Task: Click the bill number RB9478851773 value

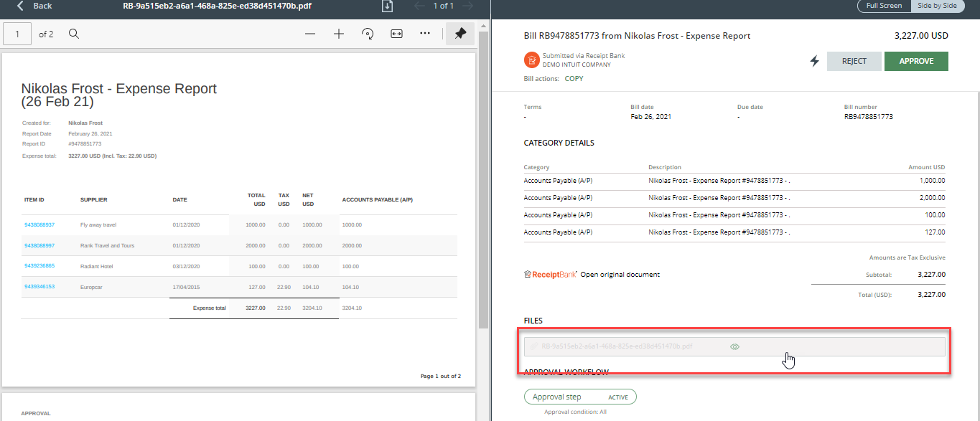Action: click(868, 116)
